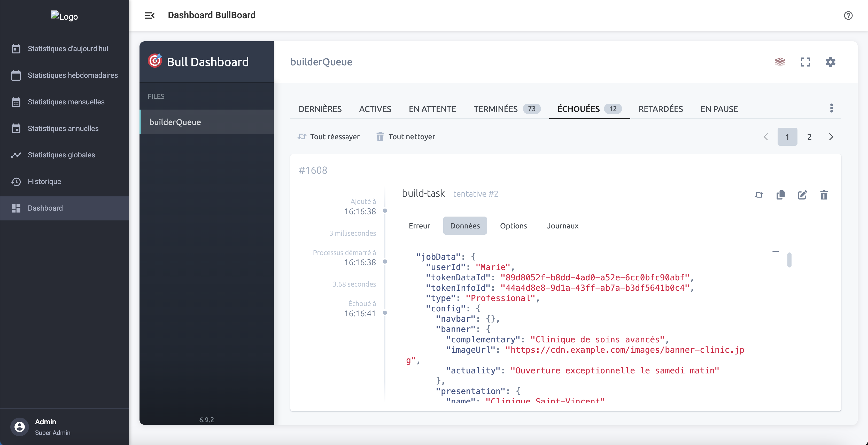Open the settings gear icon
Image resolution: width=868 pixels, height=445 pixels.
(x=830, y=62)
